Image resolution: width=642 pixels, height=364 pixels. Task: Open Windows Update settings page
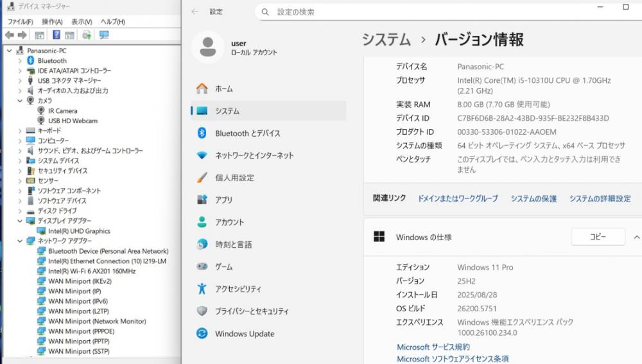coord(268,334)
